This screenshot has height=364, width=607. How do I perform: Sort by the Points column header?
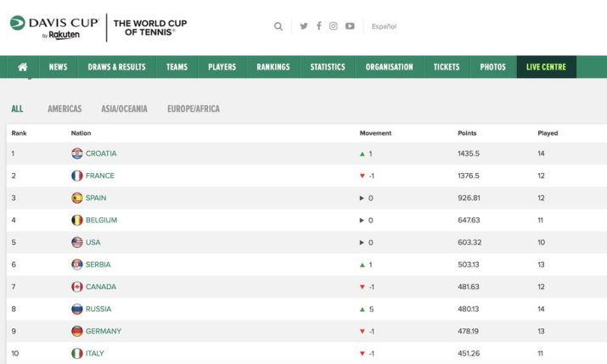click(467, 133)
